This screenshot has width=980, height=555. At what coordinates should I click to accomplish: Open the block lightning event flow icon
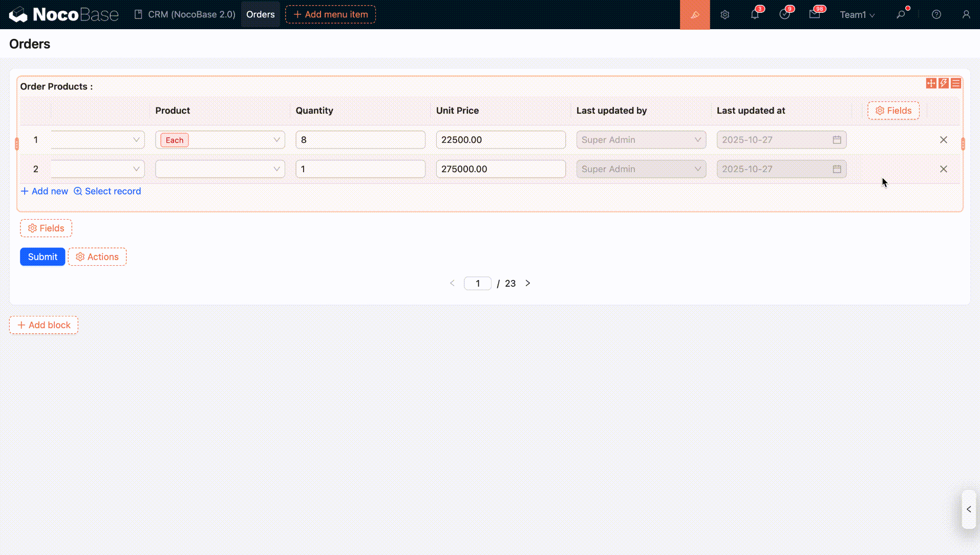(943, 83)
